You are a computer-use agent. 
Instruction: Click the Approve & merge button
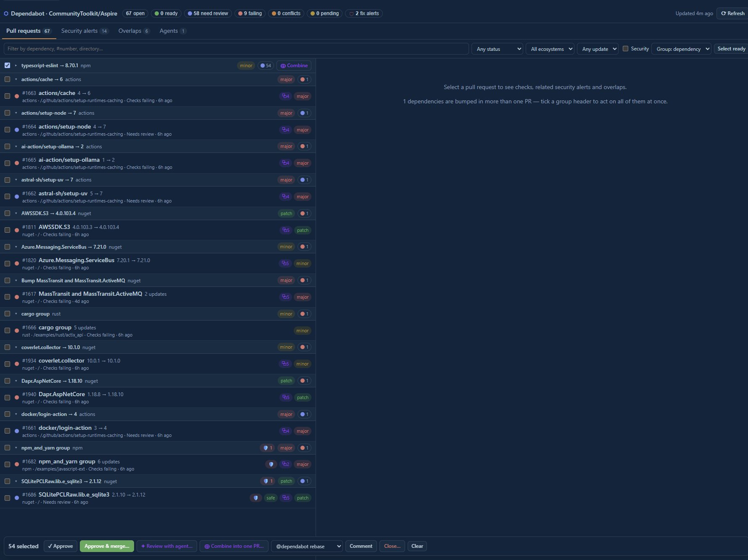pos(107,546)
